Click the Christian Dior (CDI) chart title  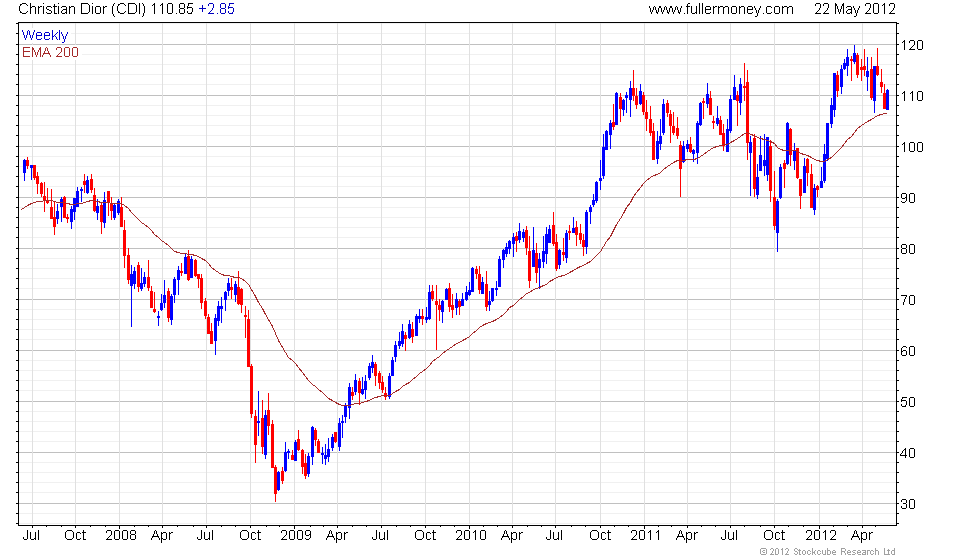point(82,9)
